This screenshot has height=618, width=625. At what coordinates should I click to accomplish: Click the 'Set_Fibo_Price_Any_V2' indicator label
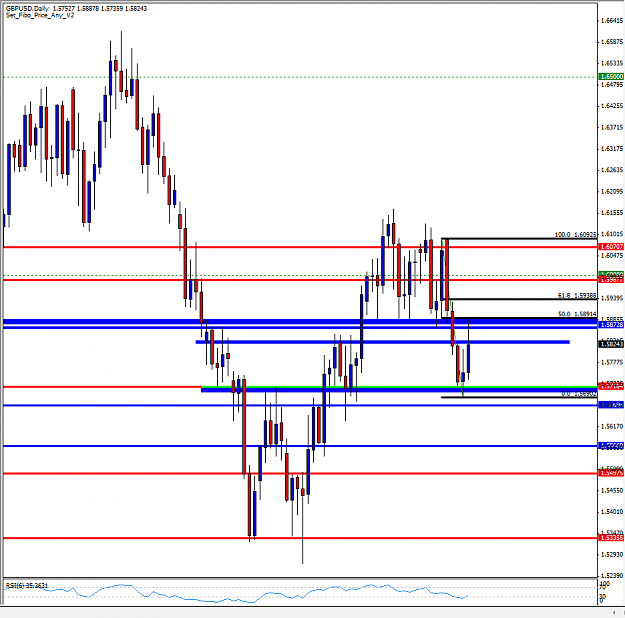click(x=40, y=16)
